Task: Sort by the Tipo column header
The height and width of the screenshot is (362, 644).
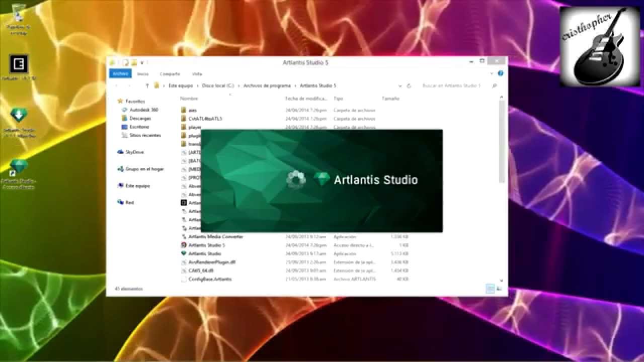Action: (x=339, y=99)
